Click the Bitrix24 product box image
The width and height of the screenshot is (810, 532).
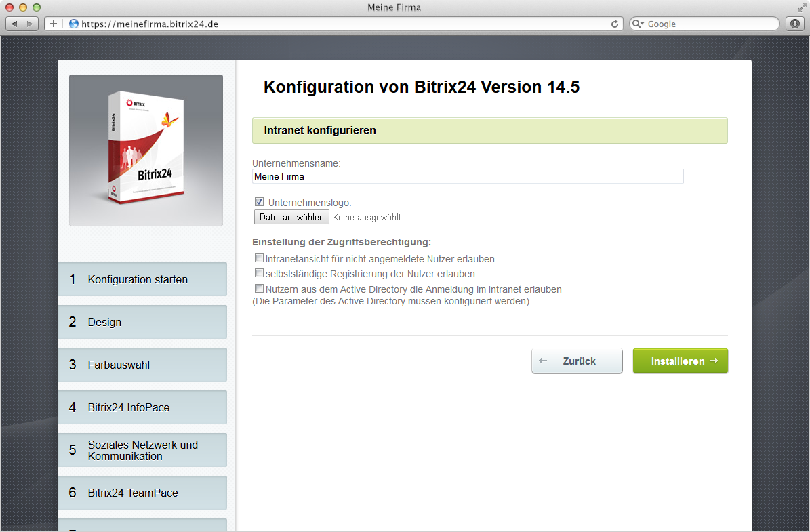(146, 150)
